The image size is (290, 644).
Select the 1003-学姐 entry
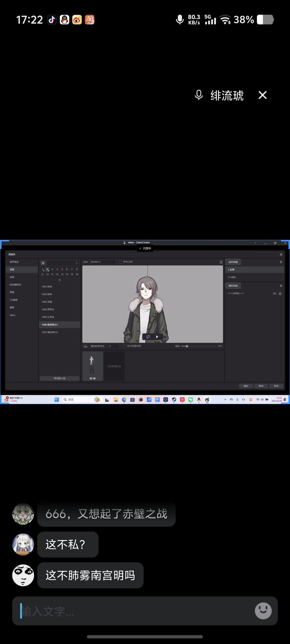[60, 302]
